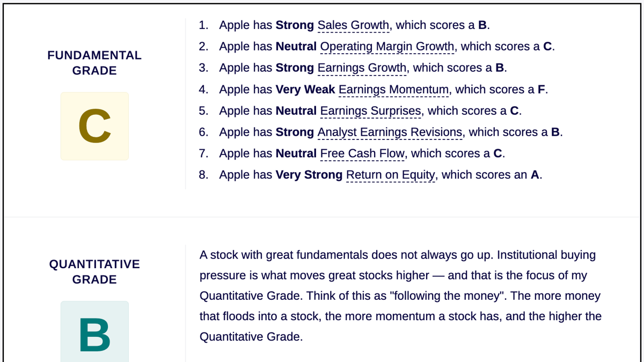The width and height of the screenshot is (644, 362).
Task: Open the Operating Margin Growth definition
Action: point(387,47)
